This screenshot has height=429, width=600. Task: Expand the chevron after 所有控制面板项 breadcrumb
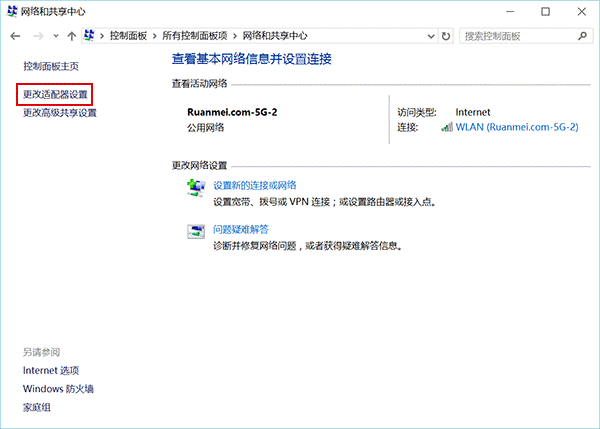[x=235, y=36]
